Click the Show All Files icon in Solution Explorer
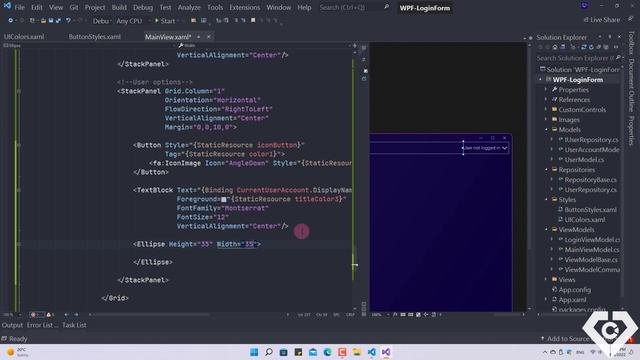 coord(606,47)
